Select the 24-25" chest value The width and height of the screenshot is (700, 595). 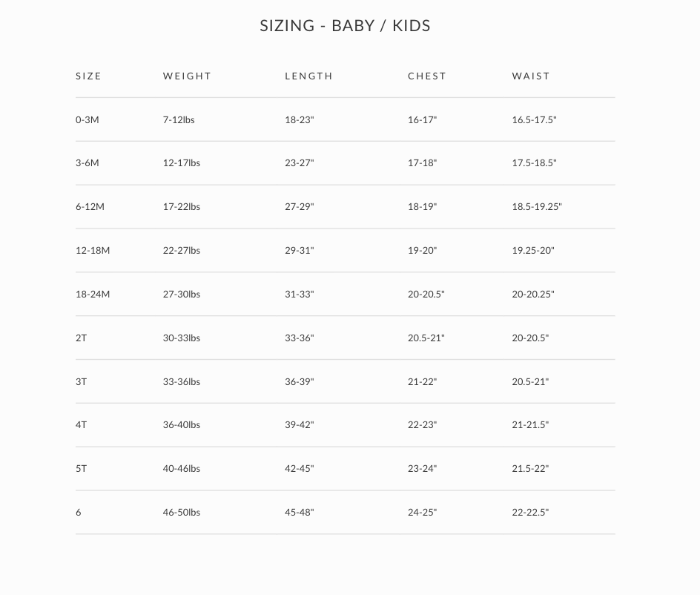423,513
